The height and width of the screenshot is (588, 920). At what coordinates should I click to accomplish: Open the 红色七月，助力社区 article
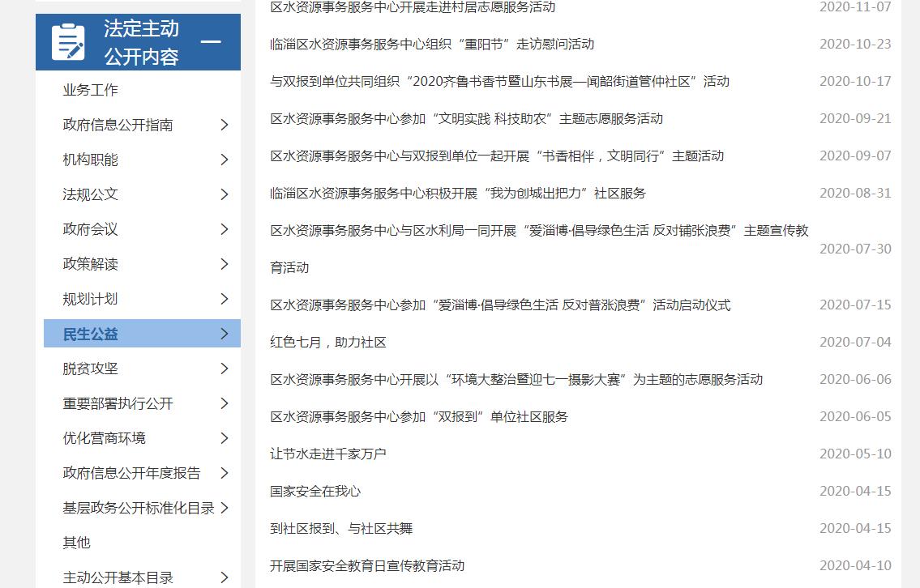[327, 342]
